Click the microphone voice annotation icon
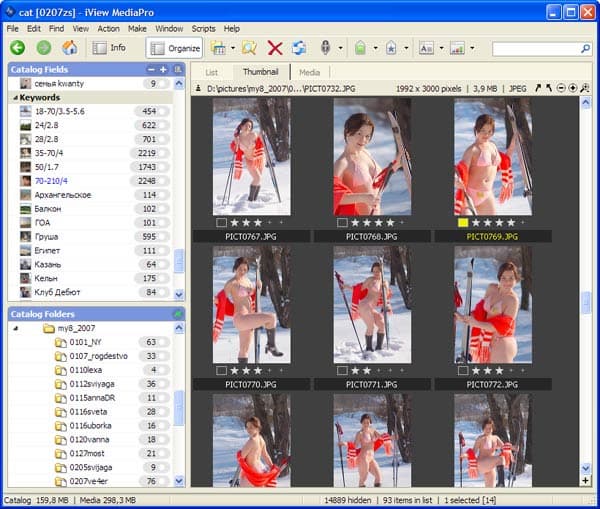600x509 pixels. tap(325, 48)
